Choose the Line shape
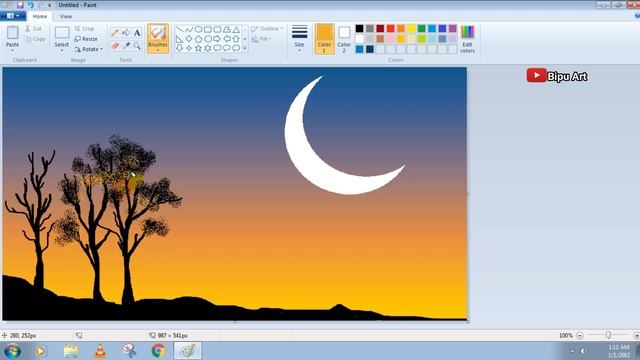640x360 pixels. pos(180,29)
